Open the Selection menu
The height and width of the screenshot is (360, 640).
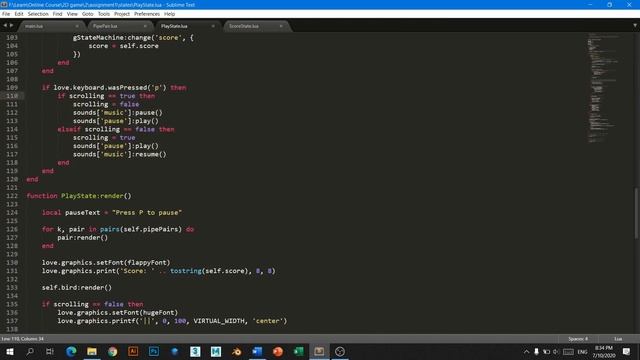pyautogui.click(x=38, y=14)
